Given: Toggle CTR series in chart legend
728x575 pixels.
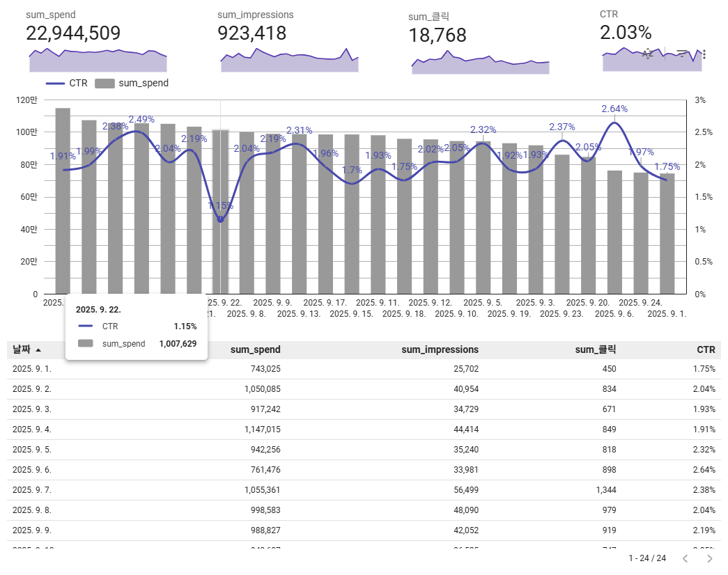Looking at the screenshot, I should [68, 84].
